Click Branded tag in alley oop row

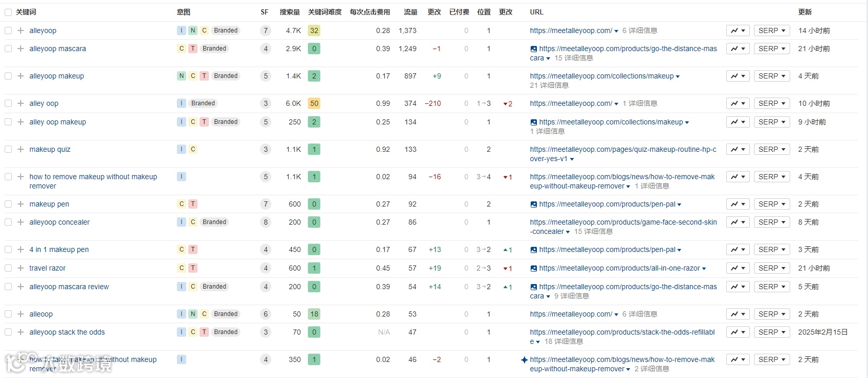tap(203, 103)
